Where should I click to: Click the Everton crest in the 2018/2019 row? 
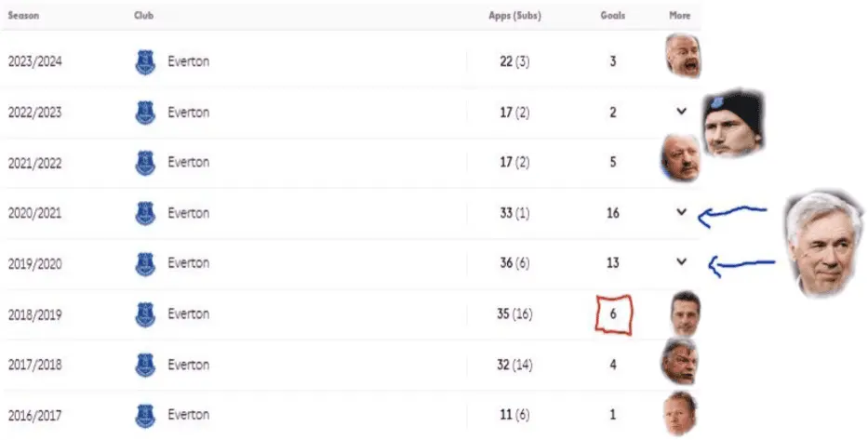(145, 314)
